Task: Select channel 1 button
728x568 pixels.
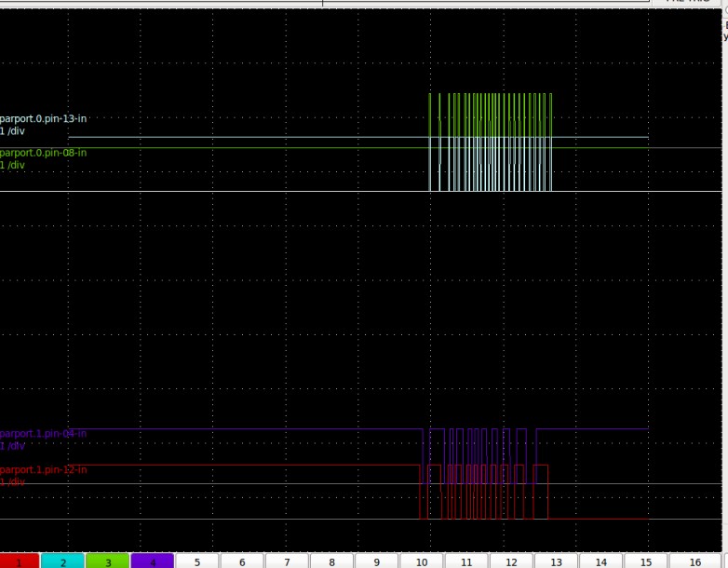Action: (x=19, y=561)
